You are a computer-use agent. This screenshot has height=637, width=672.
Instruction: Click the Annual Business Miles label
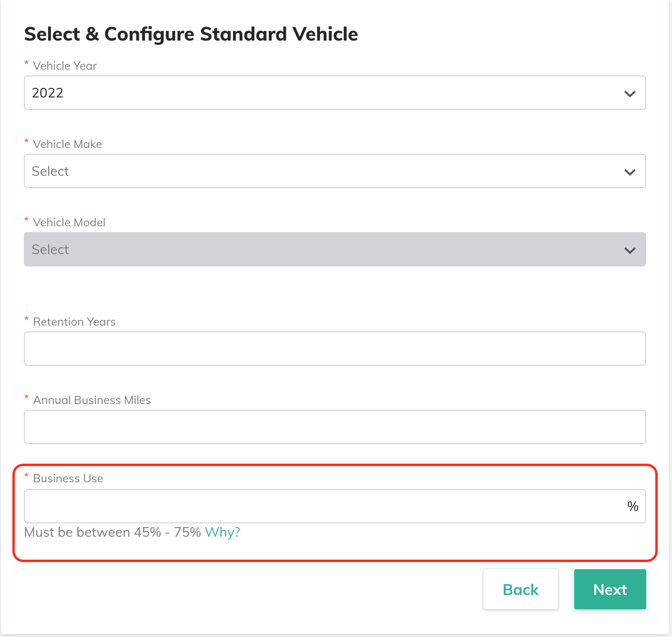point(92,400)
